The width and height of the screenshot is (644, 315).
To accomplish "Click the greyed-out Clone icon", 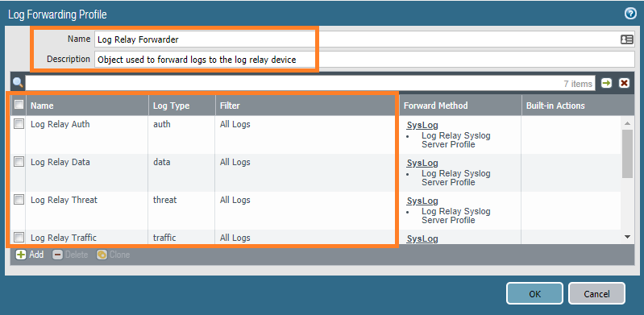I will click(x=102, y=255).
